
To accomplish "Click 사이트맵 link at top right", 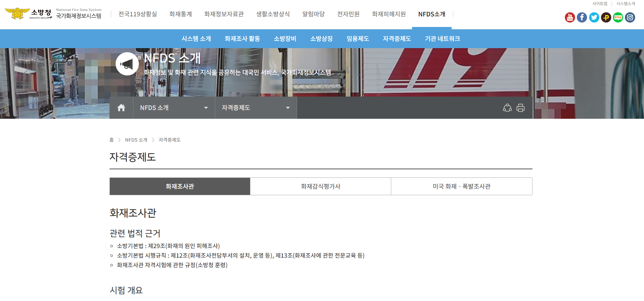I will click(x=600, y=4).
